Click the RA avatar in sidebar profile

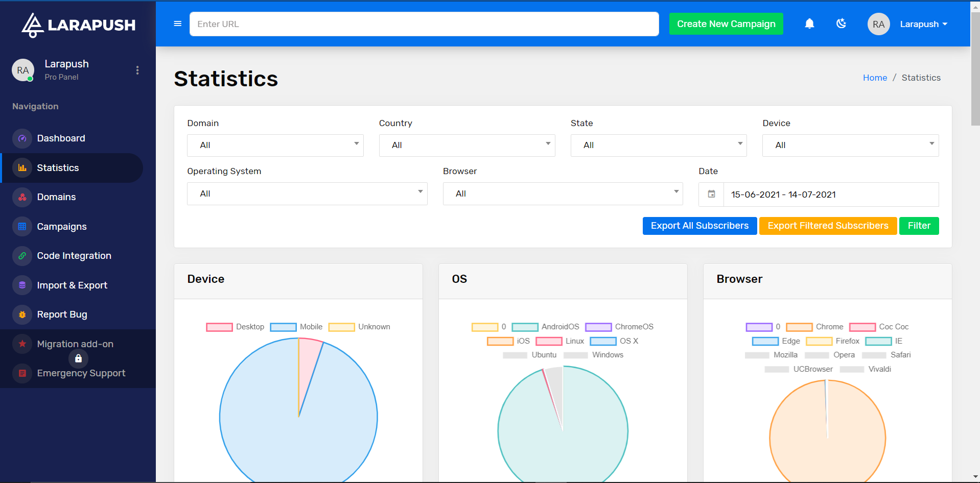(x=23, y=70)
